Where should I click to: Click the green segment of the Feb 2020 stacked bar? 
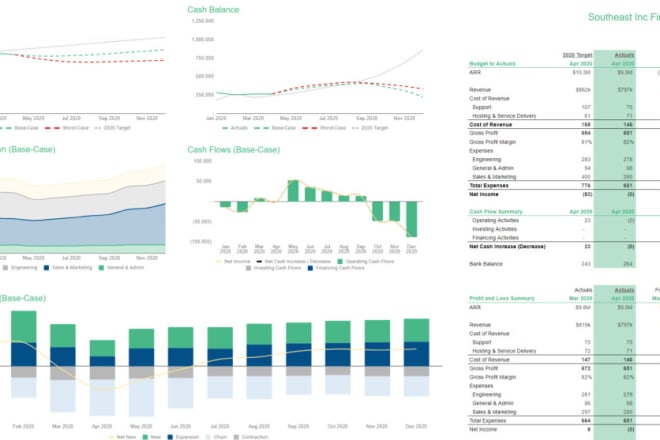click(24, 327)
